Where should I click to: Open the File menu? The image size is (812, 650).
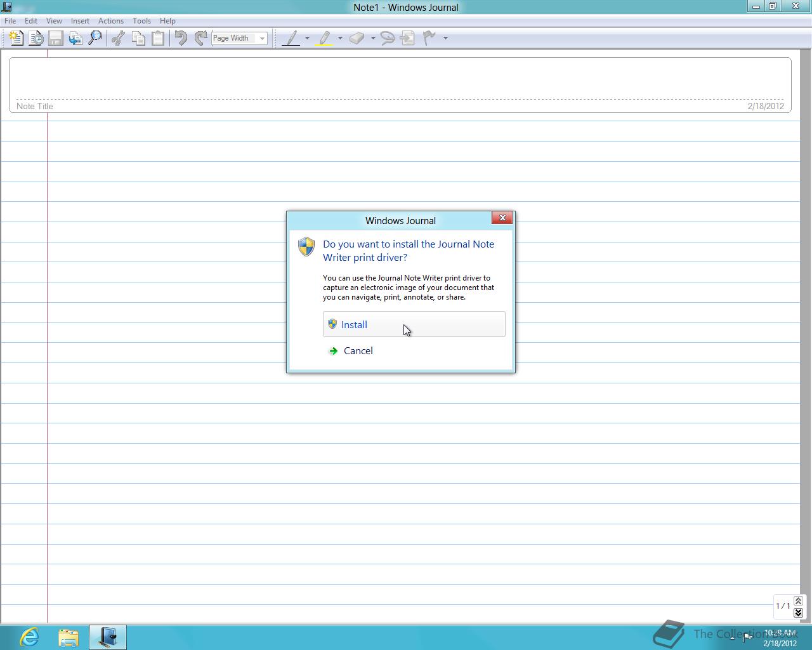pyautogui.click(x=10, y=21)
